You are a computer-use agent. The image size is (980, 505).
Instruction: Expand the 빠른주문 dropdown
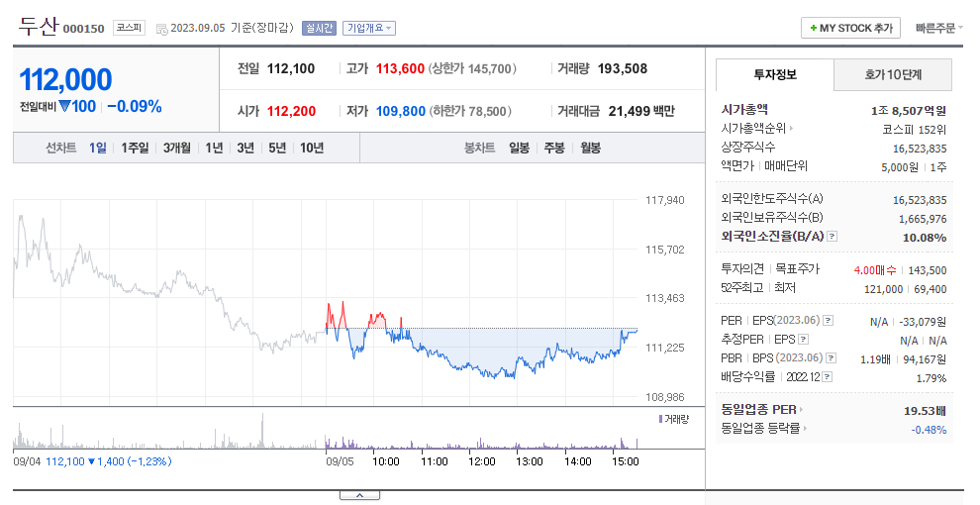(x=938, y=28)
